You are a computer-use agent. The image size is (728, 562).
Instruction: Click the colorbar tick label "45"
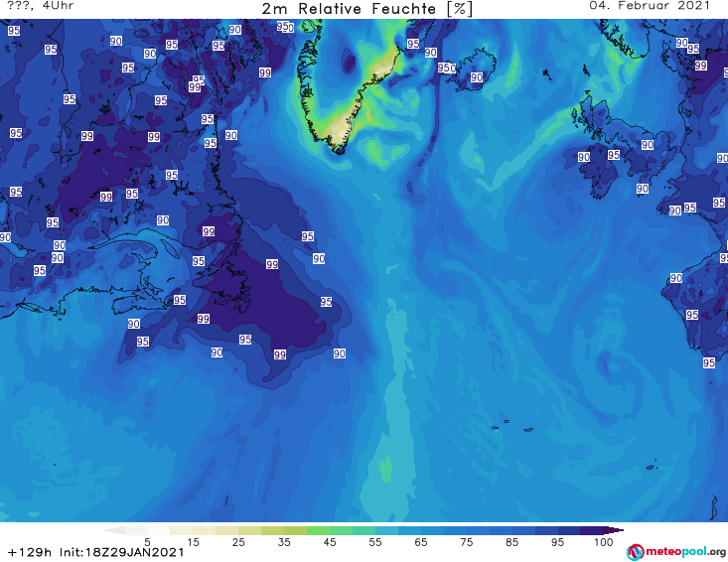[x=330, y=542]
